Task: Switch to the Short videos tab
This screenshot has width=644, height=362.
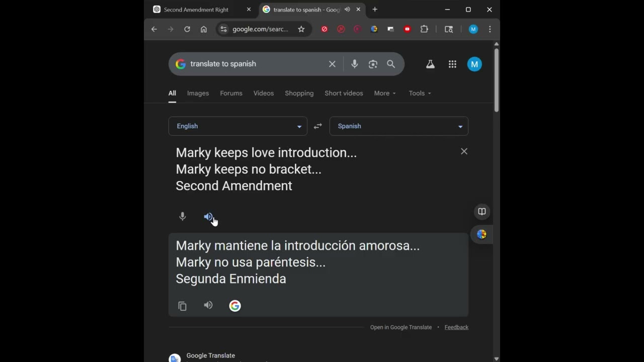Action: (344, 93)
